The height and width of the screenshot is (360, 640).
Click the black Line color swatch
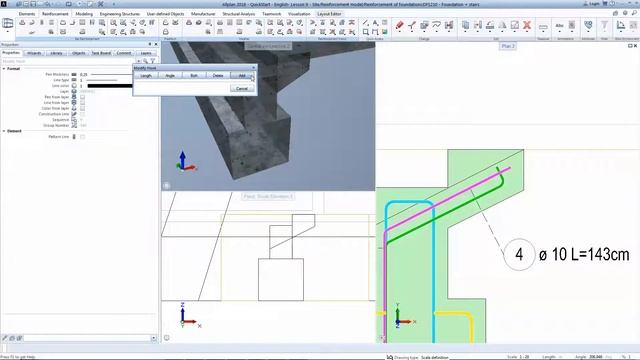coord(109,86)
